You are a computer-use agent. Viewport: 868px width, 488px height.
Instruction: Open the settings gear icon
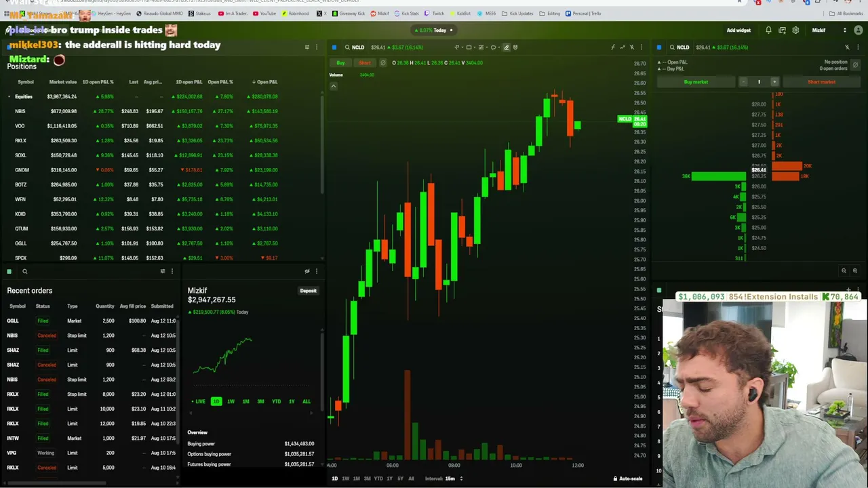click(795, 30)
